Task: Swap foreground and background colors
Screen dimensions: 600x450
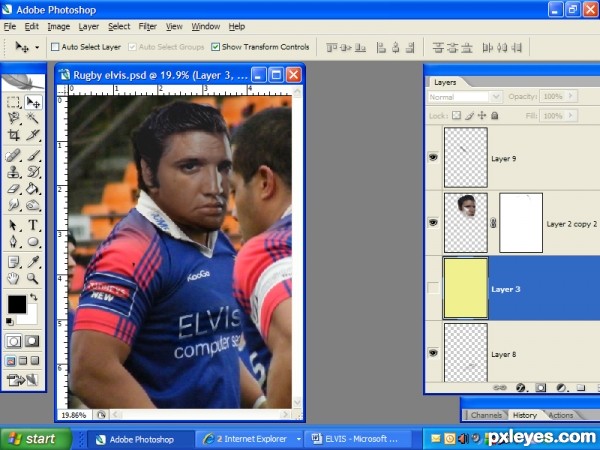Action: pos(34,297)
